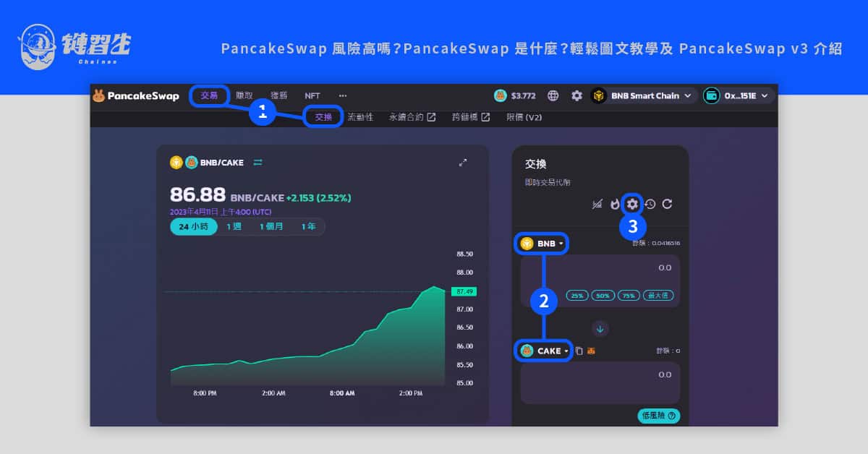Open the CAKE token selector
Image resolution: width=868 pixels, height=454 pixels.
pos(545,351)
